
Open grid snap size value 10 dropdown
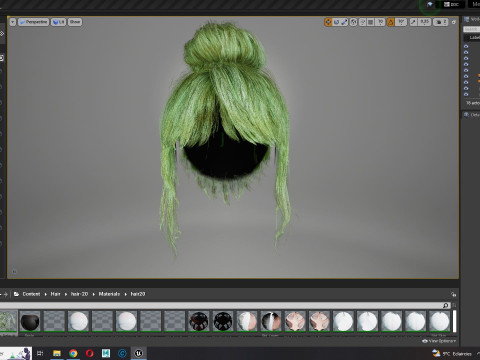pos(380,22)
